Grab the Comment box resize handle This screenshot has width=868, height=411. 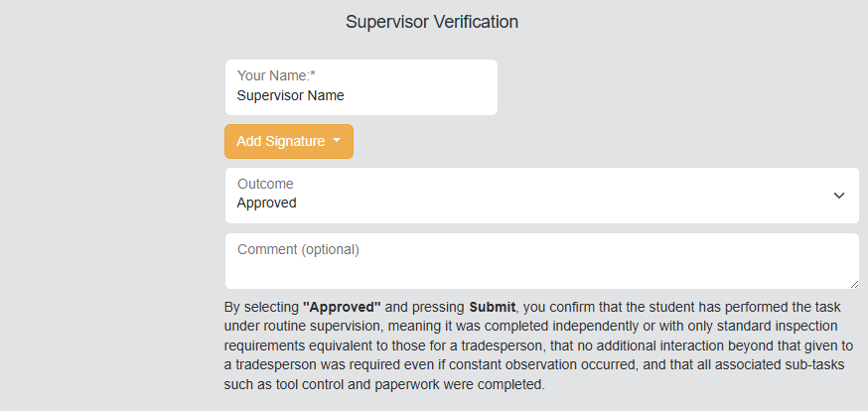tap(853, 283)
